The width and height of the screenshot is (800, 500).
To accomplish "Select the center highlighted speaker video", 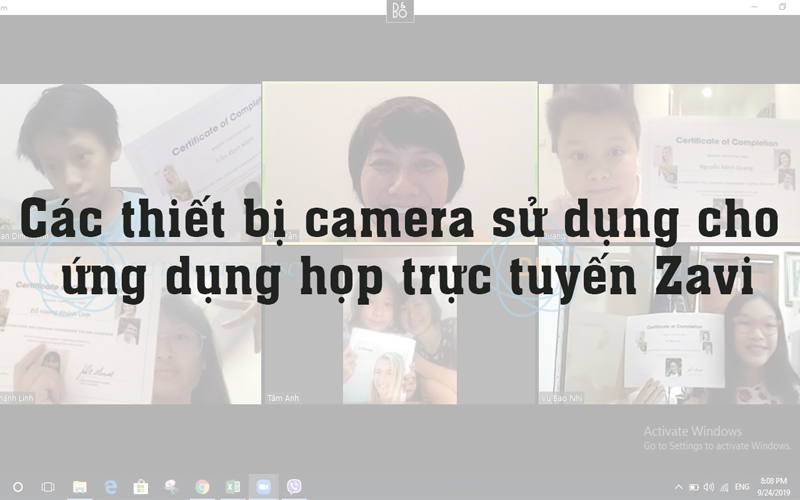I will click(400, 163).
